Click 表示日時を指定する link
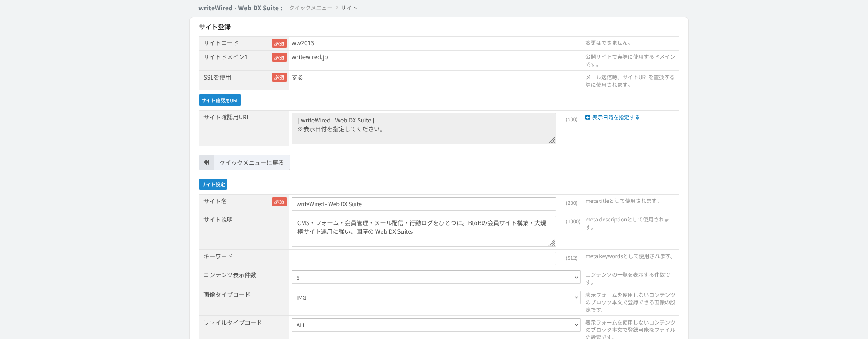 click(x=616, y=118)
